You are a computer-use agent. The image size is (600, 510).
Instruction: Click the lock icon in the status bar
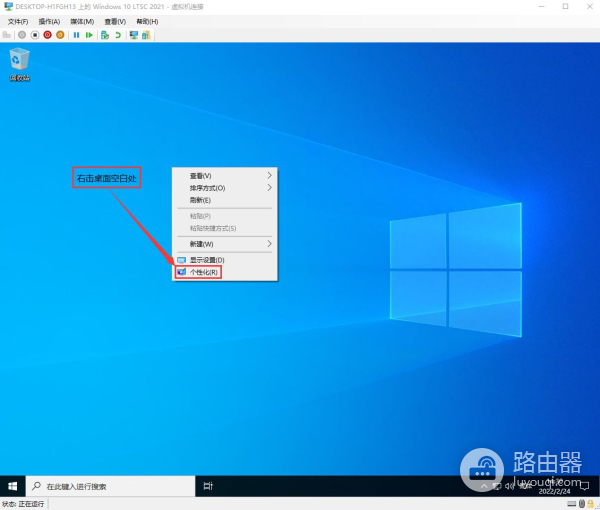point(591,504)
